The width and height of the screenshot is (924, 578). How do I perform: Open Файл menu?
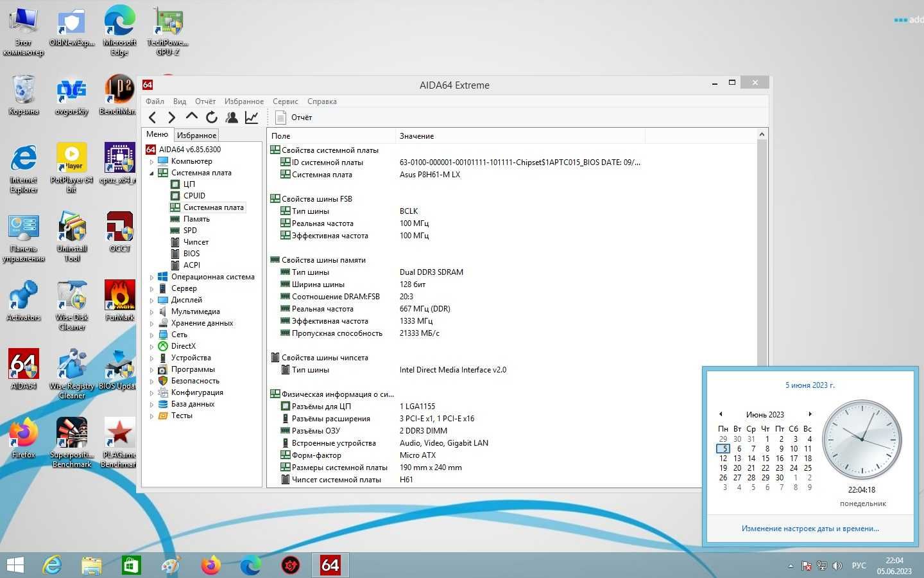click(x=155, y=101)
